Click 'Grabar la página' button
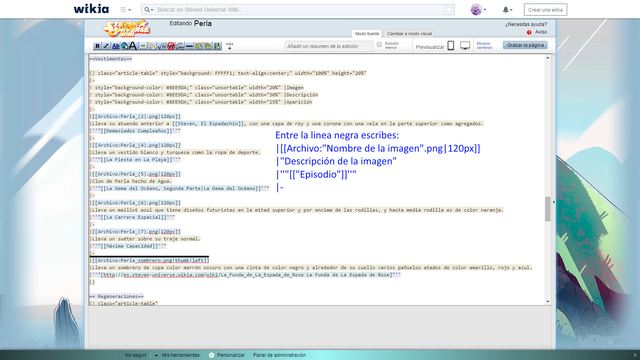The width and height of the screenshot is (640, 360). pyautogui.click(x=525, y=45)
